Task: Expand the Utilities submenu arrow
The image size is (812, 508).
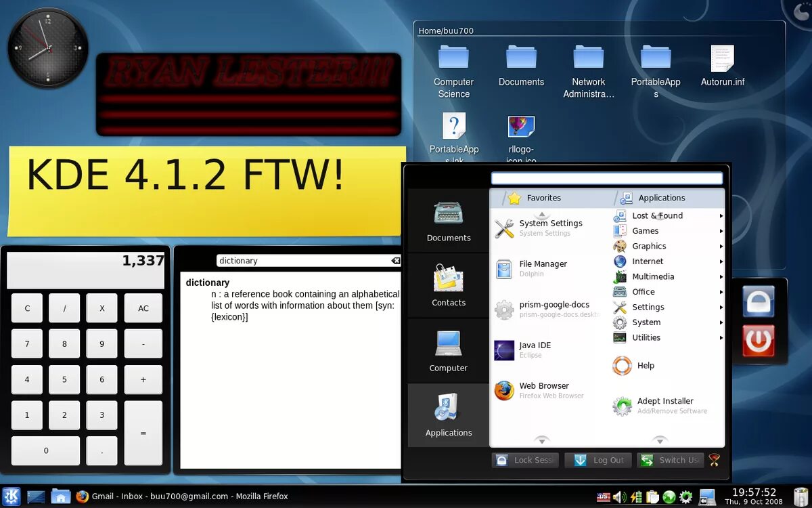Action: click(x=721, y=337)
